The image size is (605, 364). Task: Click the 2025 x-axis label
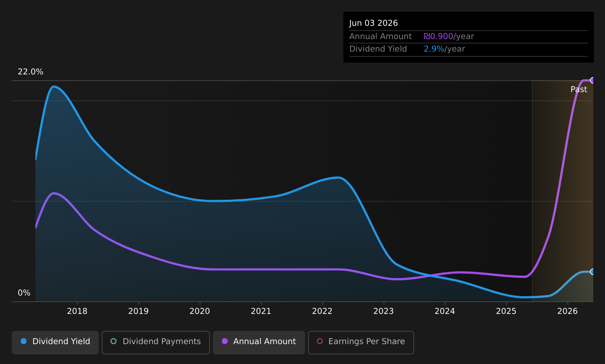[x=506, y=311]
